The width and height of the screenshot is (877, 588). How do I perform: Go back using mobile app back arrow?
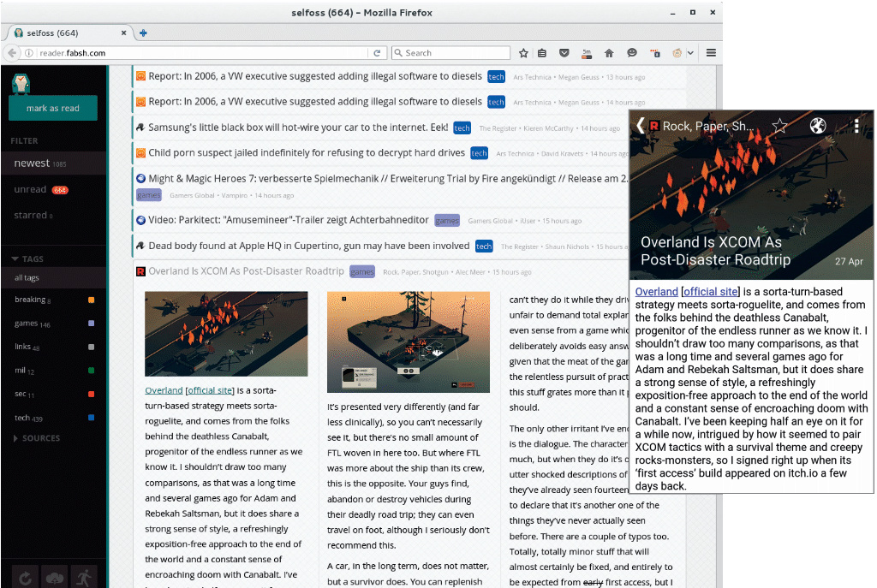640,126
